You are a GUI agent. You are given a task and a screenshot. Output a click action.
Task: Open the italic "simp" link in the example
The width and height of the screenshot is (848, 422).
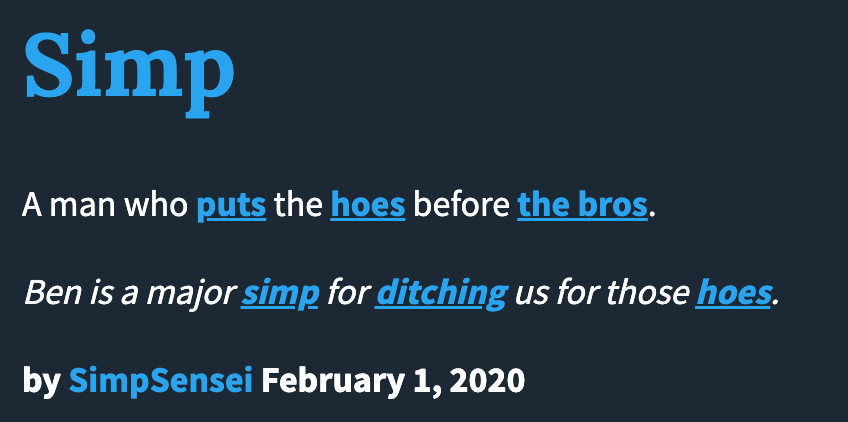(280, 293)
